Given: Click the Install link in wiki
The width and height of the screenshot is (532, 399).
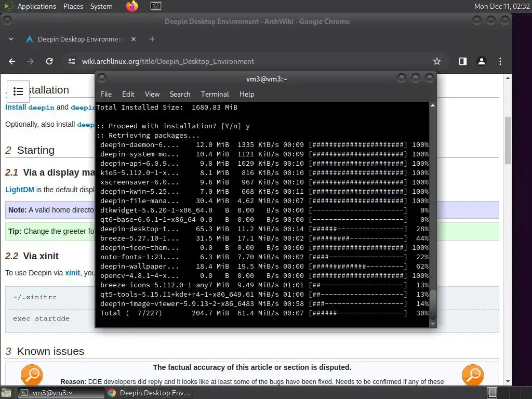Looking at the screenshot, I should pyautogui.click(x=16, y=107).
